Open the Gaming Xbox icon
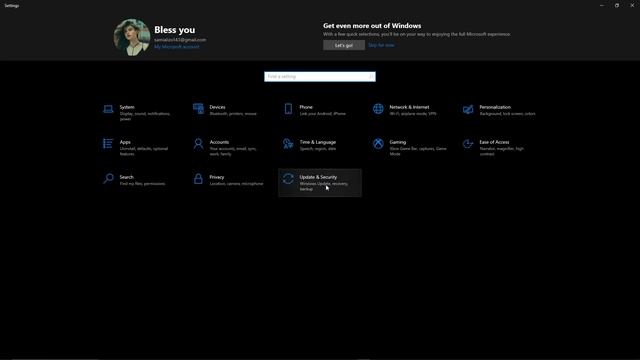640x360 pixels. [378, 144]
